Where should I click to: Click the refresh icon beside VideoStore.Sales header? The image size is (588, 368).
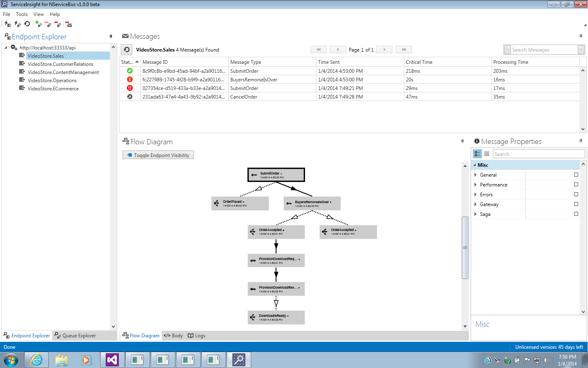click(x=127, y=49)
